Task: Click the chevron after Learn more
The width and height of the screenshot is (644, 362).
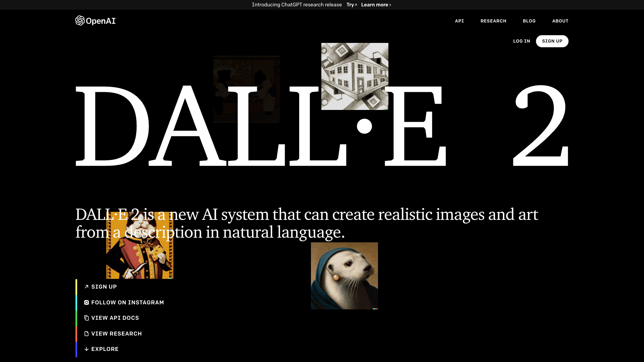Action: pos(390,5)
